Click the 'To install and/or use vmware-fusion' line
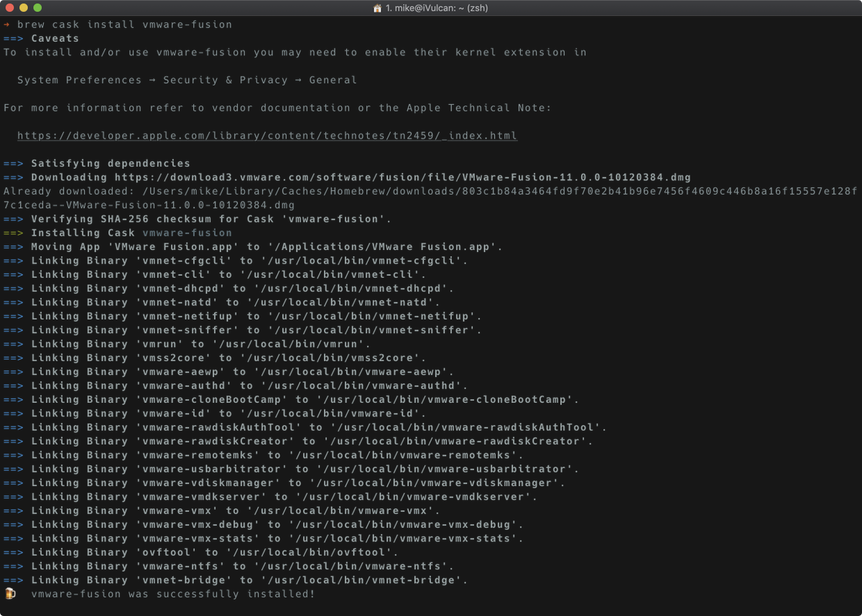The image size is (862, 616). pos(295,52)
